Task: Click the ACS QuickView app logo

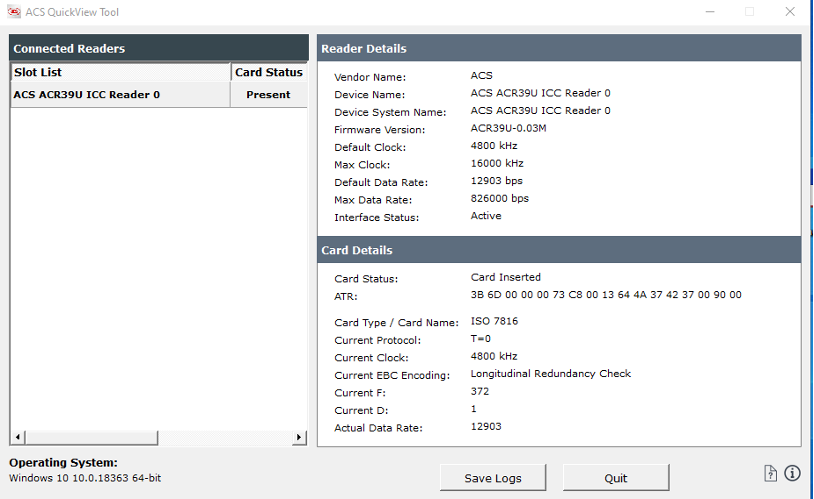Action: point(14,11)
